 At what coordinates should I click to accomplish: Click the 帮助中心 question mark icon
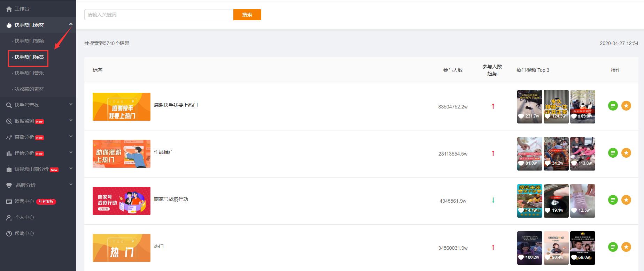coord(9,234)
